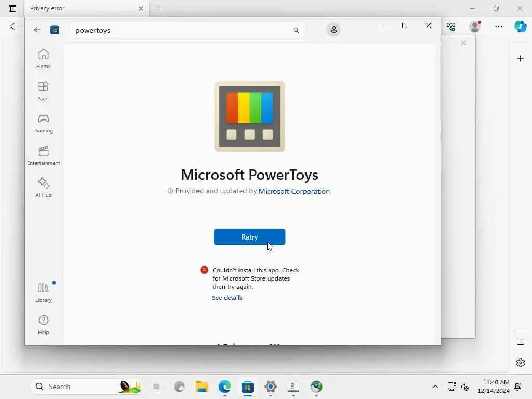Image resolution: width=532 pixels, height=399 pixels.
Task: Maximize the Microsoft Store window
Action: tap(404, 25)
